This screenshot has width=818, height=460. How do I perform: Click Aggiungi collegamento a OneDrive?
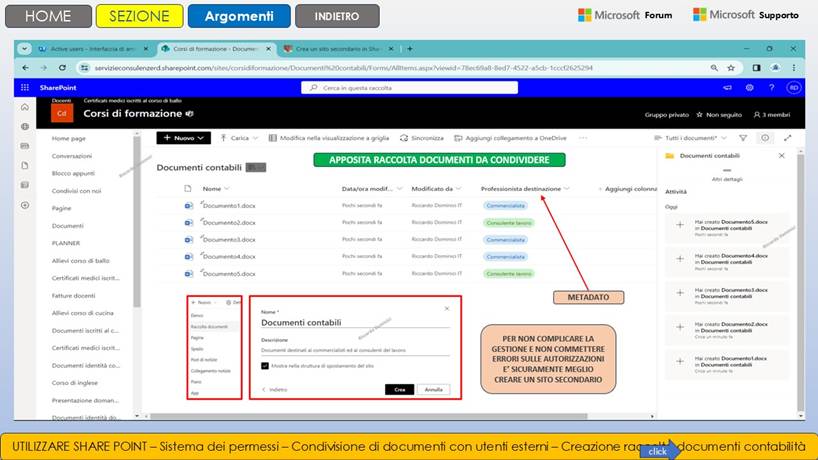(x=510, y=138)
